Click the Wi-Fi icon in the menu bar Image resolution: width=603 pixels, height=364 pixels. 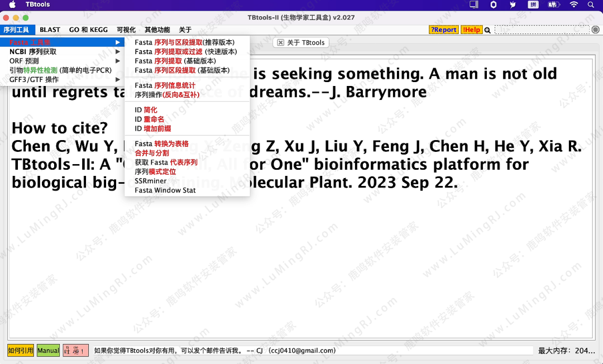[x=573, y=4]
